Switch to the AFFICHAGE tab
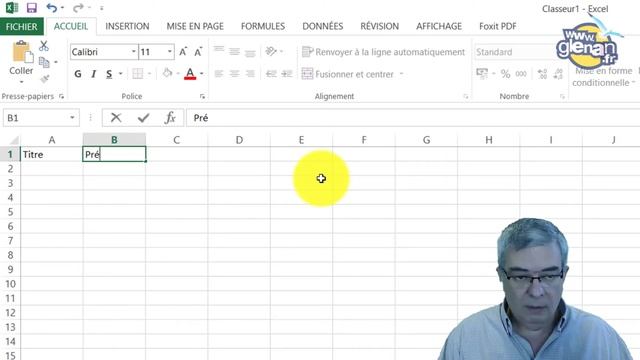The image size is (640, 360). [x=439, y=27]
